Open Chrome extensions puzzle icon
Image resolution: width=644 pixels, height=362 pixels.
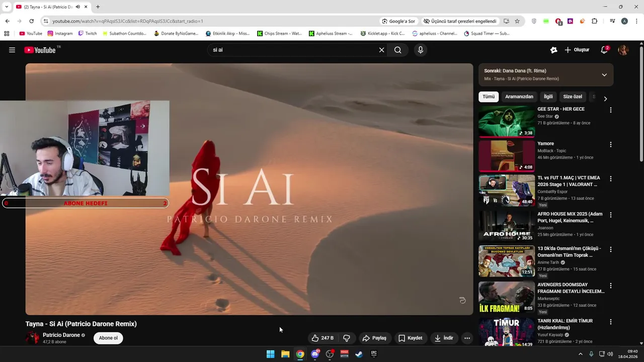tap(595, 21)
